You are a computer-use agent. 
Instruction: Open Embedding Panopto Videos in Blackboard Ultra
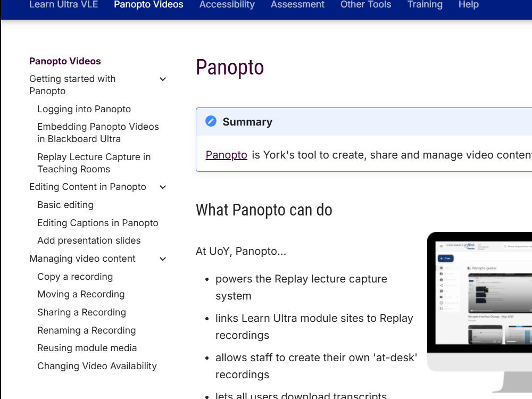click(98, 132)
